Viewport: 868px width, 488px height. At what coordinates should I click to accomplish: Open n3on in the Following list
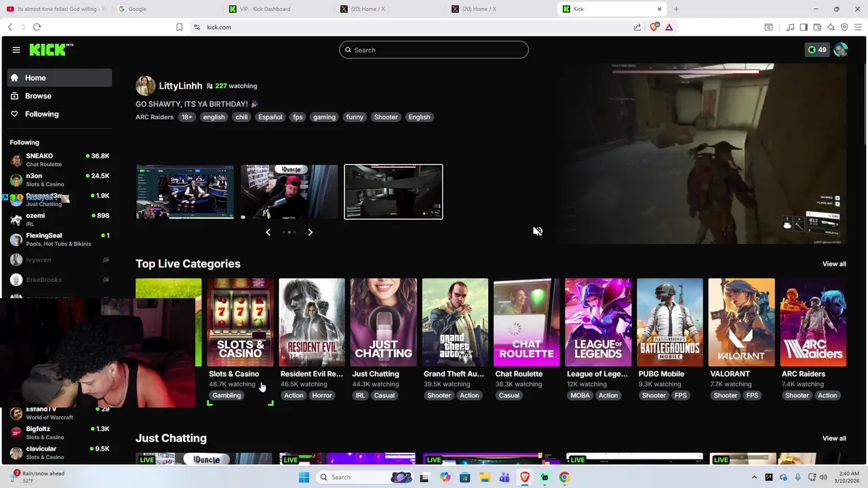[x=60, y=180]
